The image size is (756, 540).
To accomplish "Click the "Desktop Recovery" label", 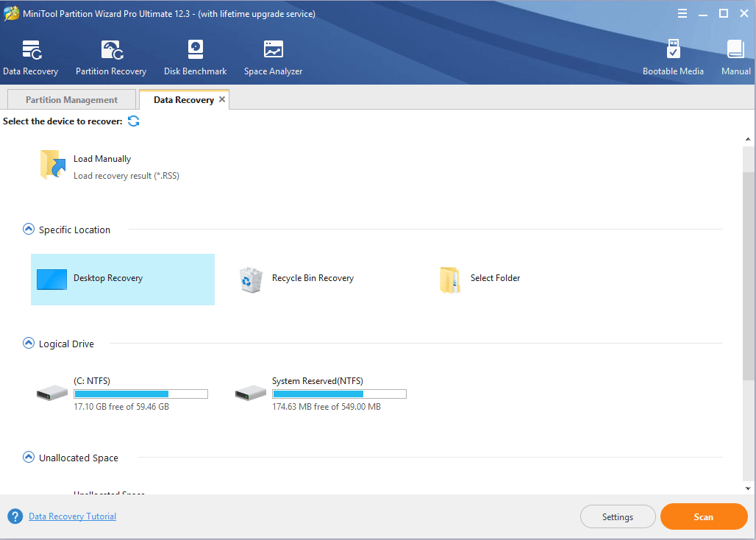I will click(x=108, y=278).
